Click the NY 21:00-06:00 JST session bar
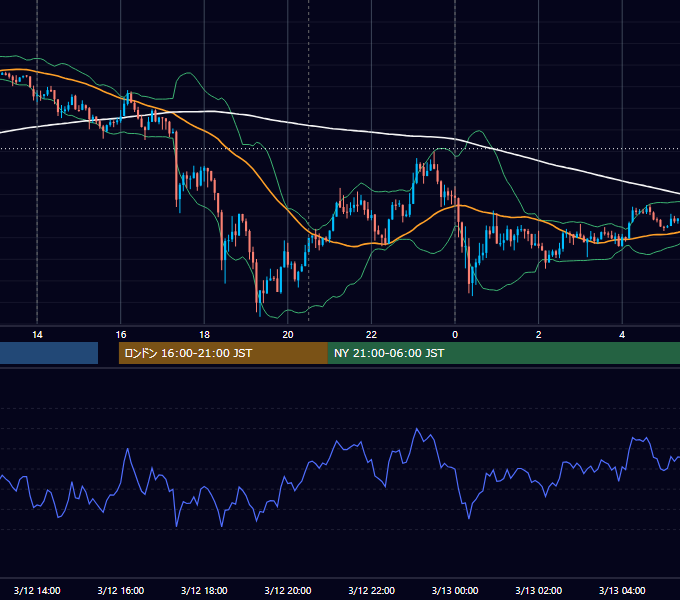Image resolution: width=680 pixels, height=600 pixels. [504, 353]
